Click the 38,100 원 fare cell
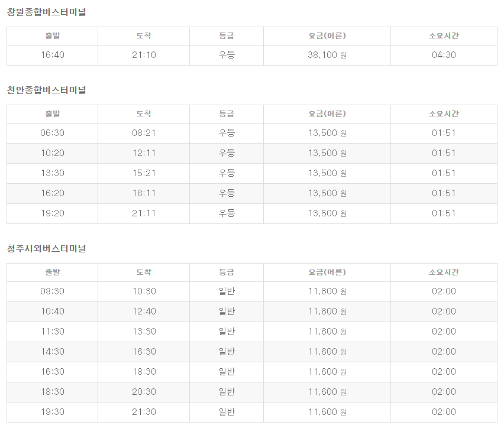The height and width of the screenshot is (435, 504). 327,55
